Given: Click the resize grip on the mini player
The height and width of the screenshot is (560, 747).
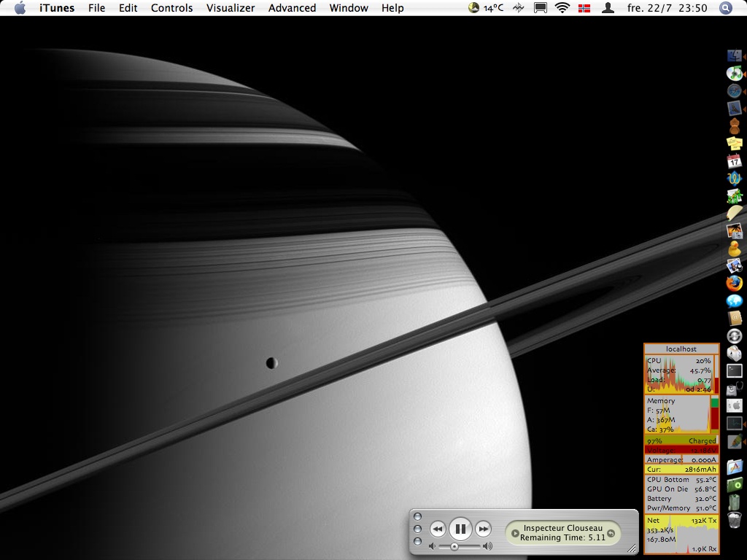Looking at the screenshot, I should [631, 548].
